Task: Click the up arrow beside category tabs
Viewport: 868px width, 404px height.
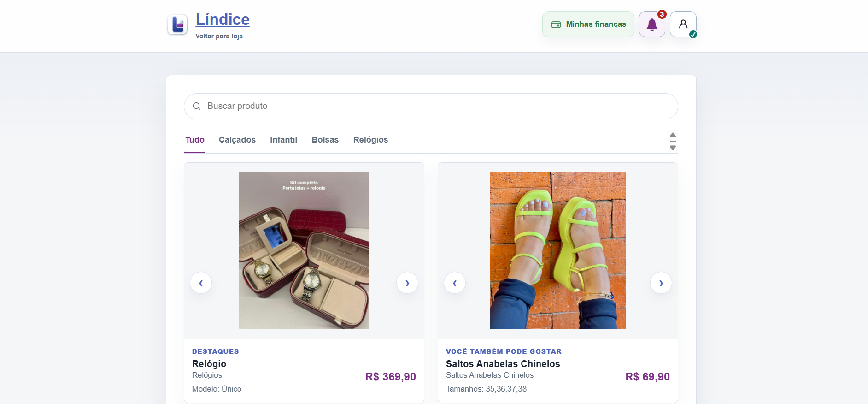Action: pyautogui.click(x=673, y=135)
